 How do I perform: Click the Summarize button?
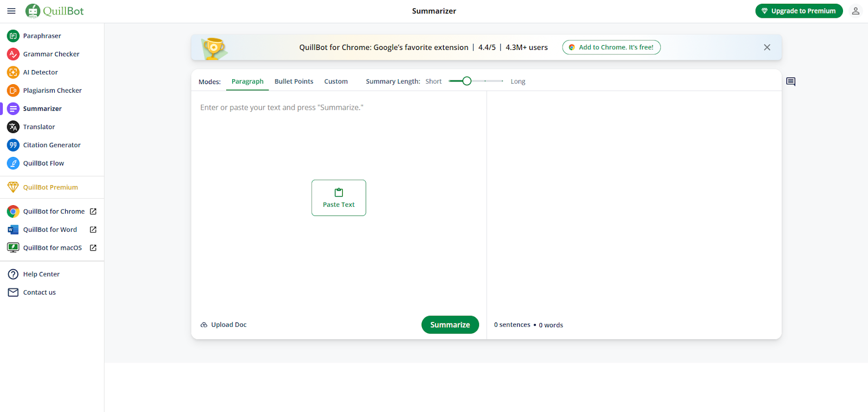450,325
